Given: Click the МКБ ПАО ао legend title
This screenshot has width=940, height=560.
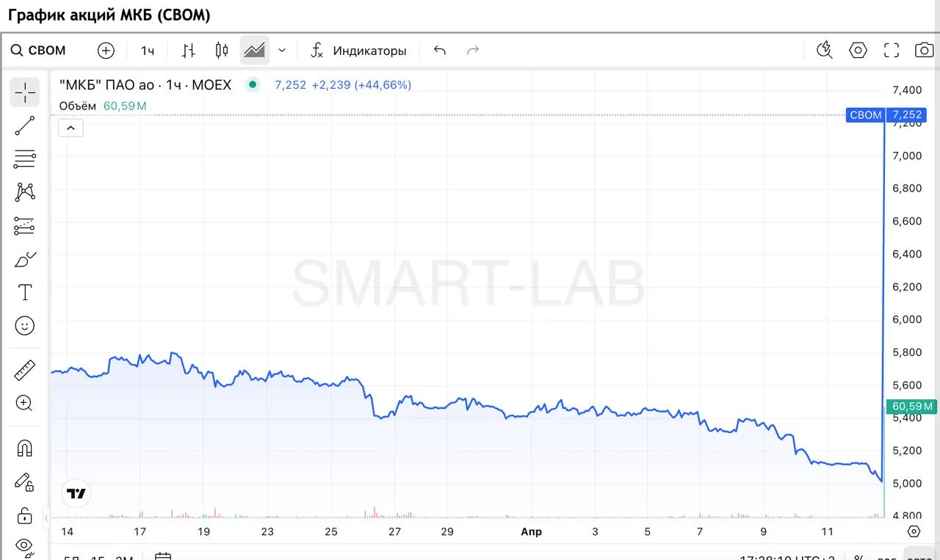Looking at the screenshot, I should [145, 85].
